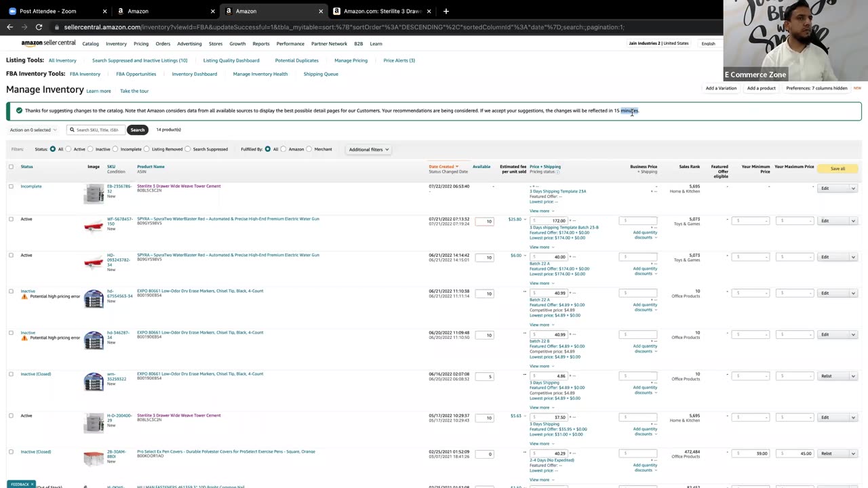Close the Amazon.com: Sterilite 3 Drawer tab
The image size is (868, 488).
430,11
